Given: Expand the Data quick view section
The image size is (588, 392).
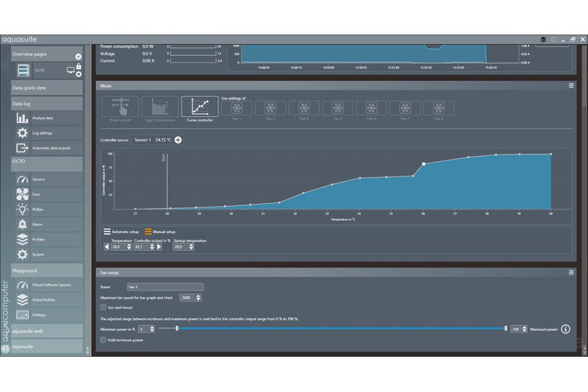Looking at the screenshot, I should click(46, 88).
